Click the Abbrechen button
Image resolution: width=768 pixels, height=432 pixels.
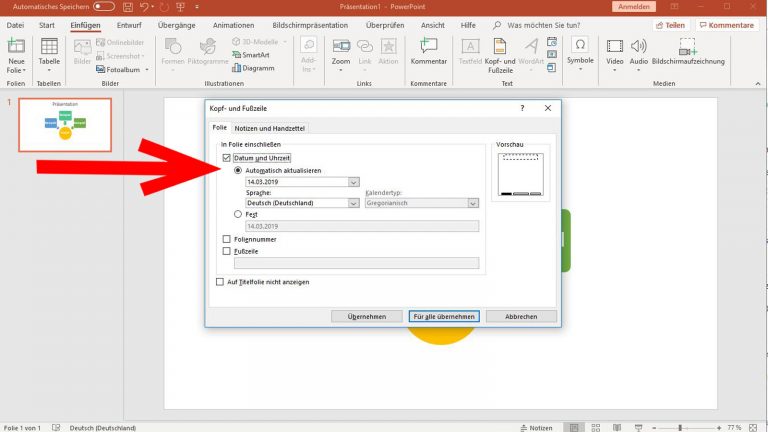(x=521, y=316)
